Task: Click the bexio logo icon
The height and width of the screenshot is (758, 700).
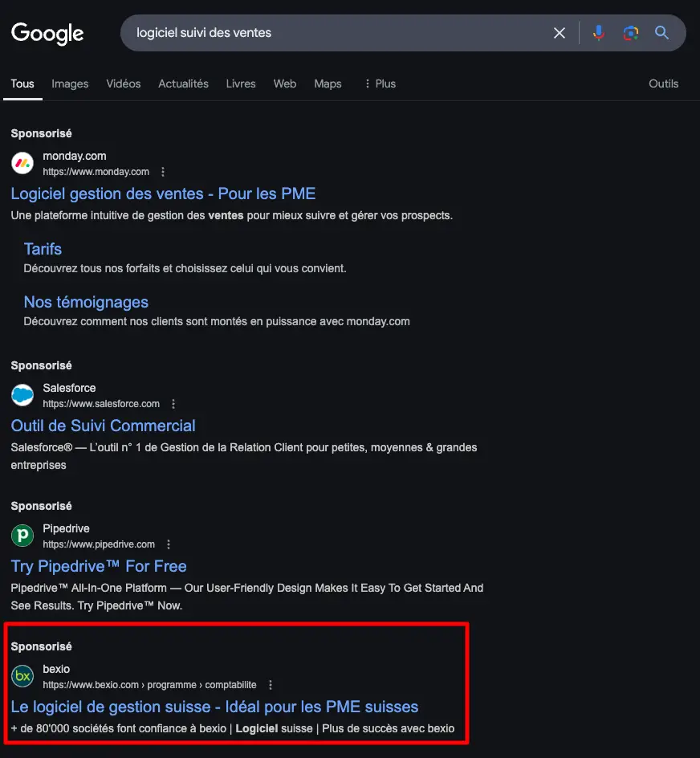Action: pos(22,676)
